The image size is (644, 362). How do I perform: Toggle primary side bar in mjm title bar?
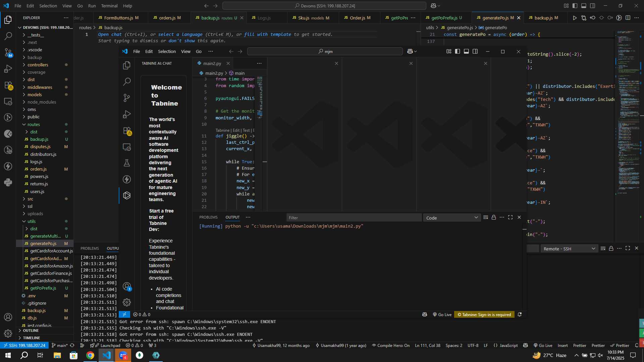(x=458, y=51)
